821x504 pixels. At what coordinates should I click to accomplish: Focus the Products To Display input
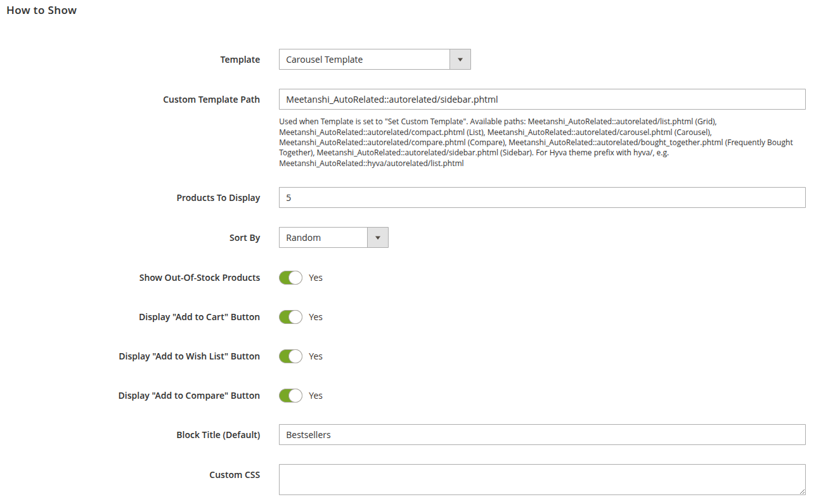542,198
